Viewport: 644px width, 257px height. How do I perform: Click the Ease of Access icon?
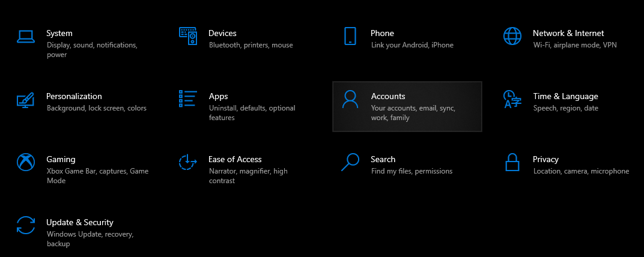pos(188,162)
